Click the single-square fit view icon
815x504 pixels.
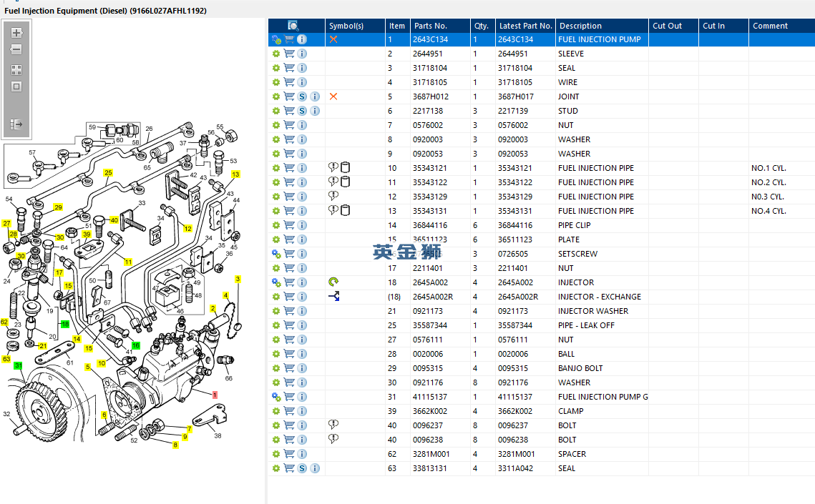(16, 87)
